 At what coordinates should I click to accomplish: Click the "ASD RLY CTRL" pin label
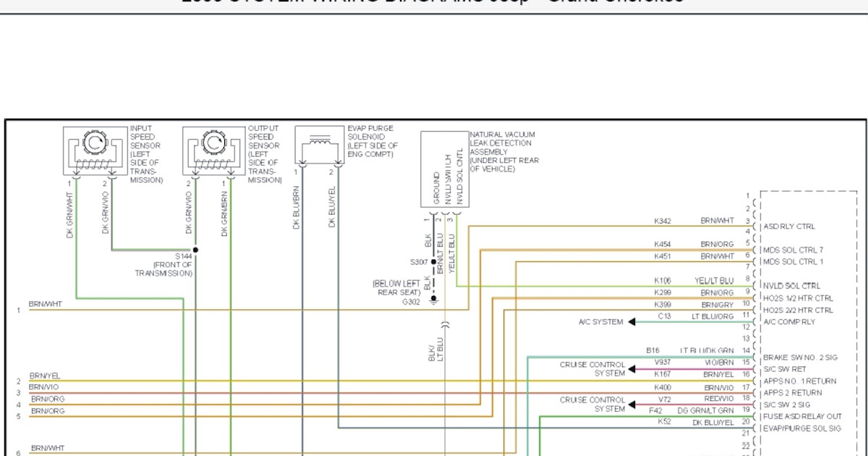coord(789,227)
